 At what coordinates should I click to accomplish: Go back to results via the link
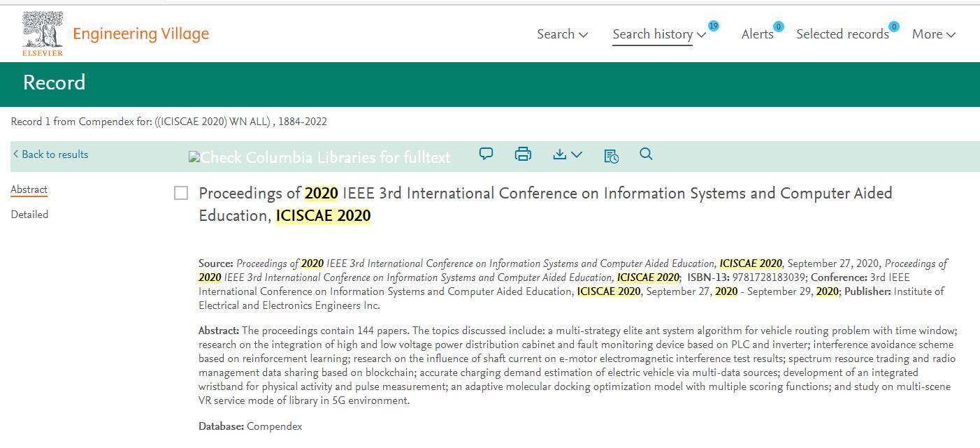pyautogui.click(x=50, y=154)
